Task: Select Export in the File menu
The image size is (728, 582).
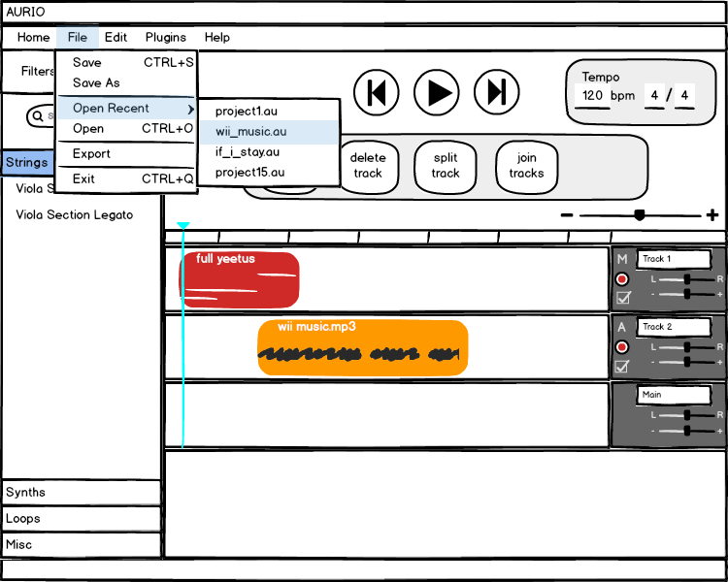Action: point(126,153)
